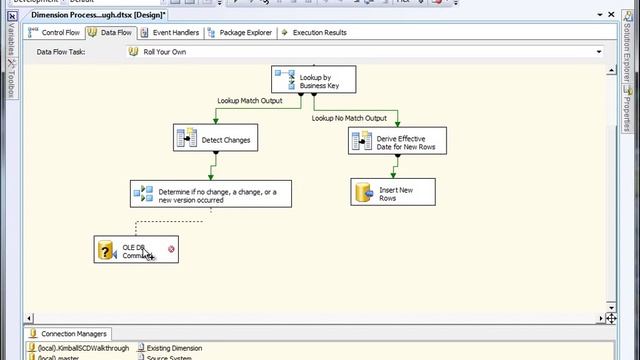Screen dimensions: 640x360
Task: Open the Package Explorer tab
Action: coord(240,33)
